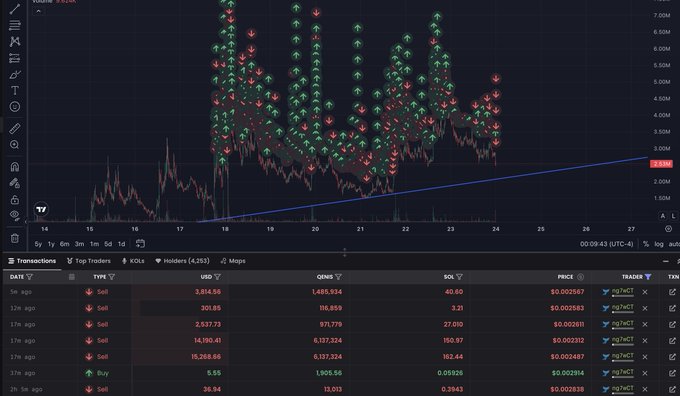Open transaction link for the 14,190.41 sell
The image size is (680, 396).
672,341
